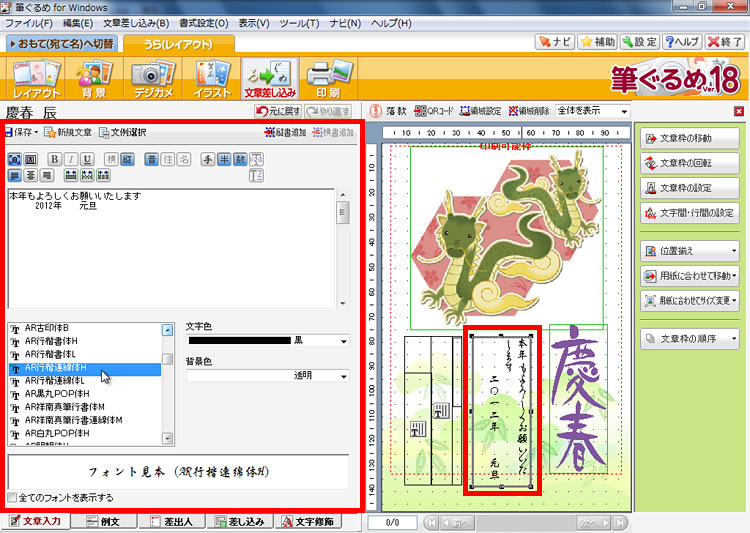750x533 pixels.
Task: Switch to the 差し込み bottom tab
Action: [240, 522]
